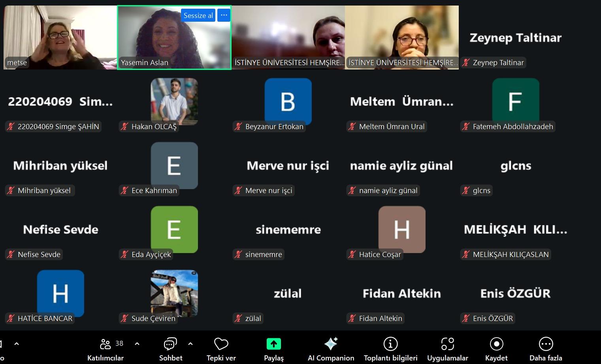Show Toplantı bilgileri meeting info
This screenshot has height=364, width=601.
tap(390, 349)
